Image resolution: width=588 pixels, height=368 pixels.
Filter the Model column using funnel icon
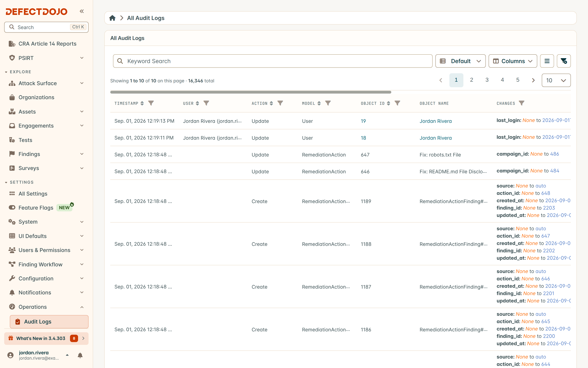(x=328, y=103)
